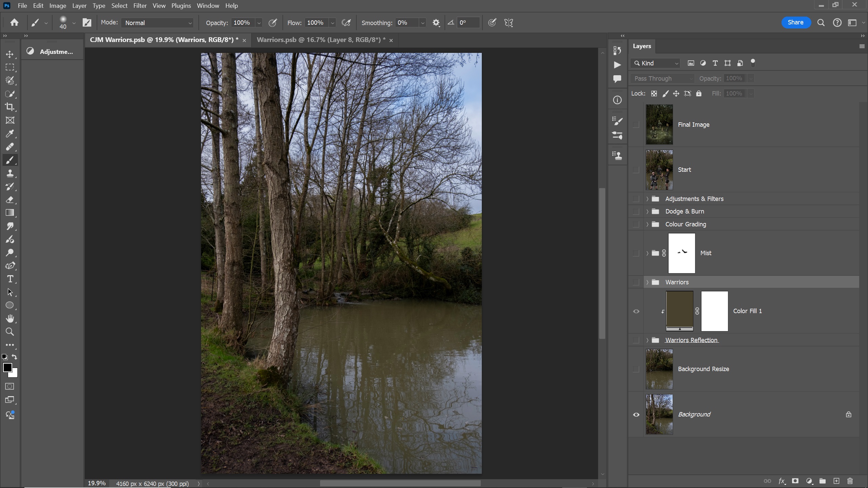This screenshot has height=488, width=868.
Task: Select the Clone Stamp tool
Action: 10,173
